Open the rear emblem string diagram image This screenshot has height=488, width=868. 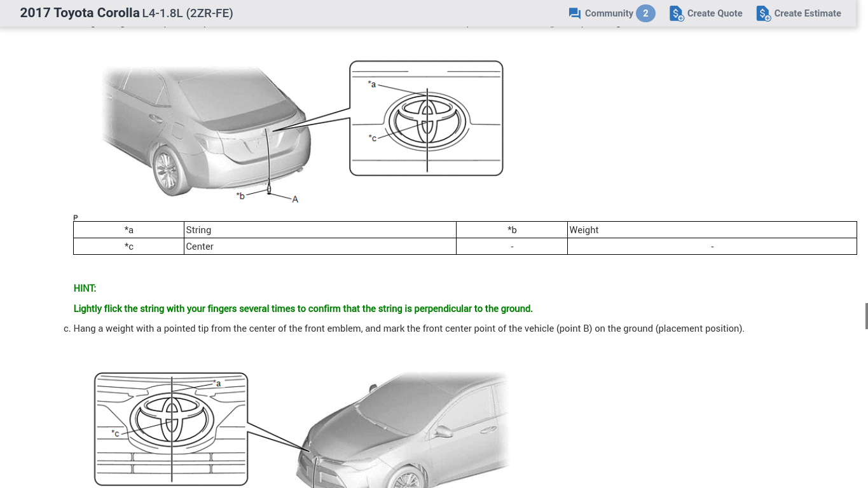pos(303,132)
